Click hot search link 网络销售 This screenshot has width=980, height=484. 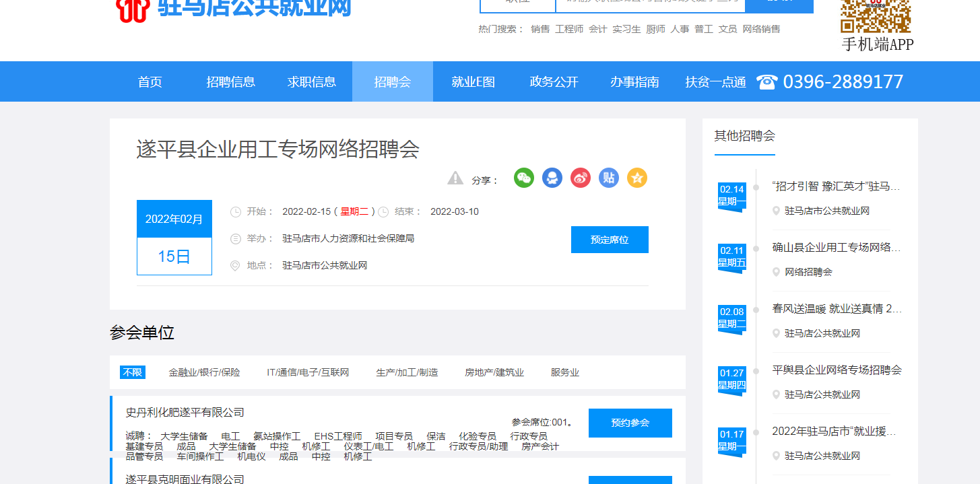coord(762,29)
